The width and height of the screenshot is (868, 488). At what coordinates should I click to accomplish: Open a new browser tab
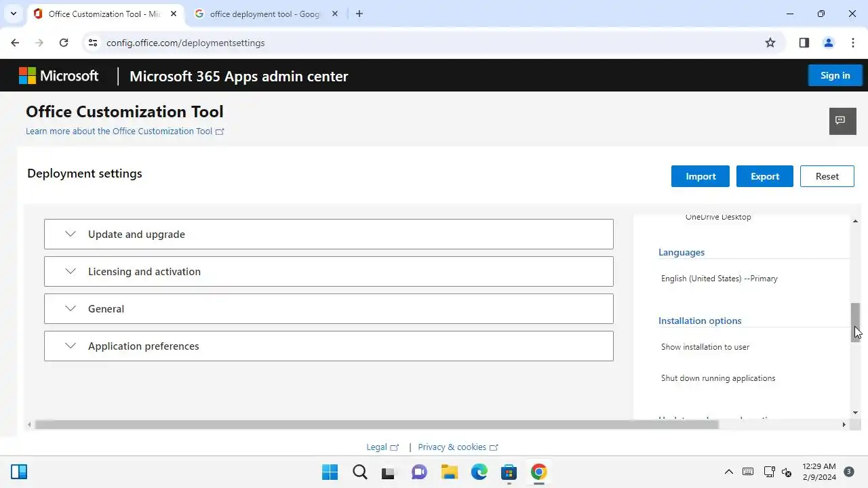[359, 14]
